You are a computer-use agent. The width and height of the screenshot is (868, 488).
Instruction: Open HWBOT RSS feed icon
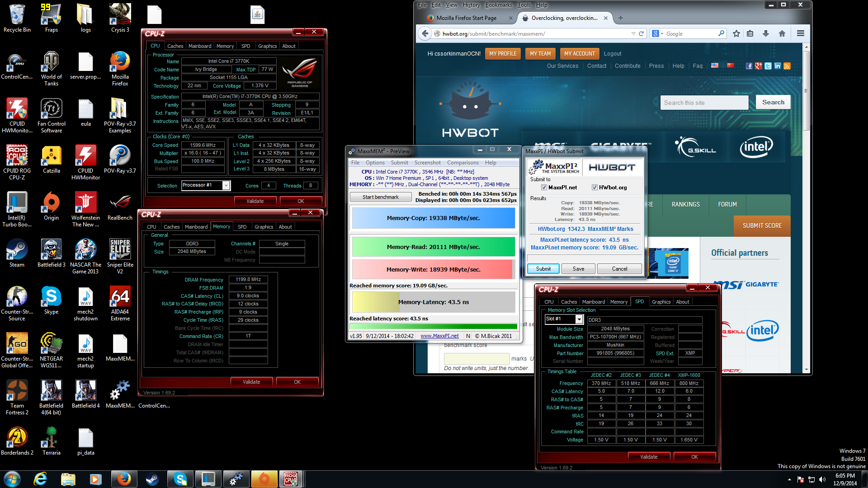point(787,66)
